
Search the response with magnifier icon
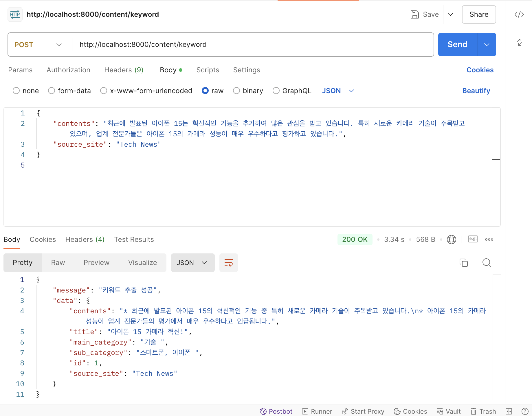pyautogui.click(x=487, y=263)
